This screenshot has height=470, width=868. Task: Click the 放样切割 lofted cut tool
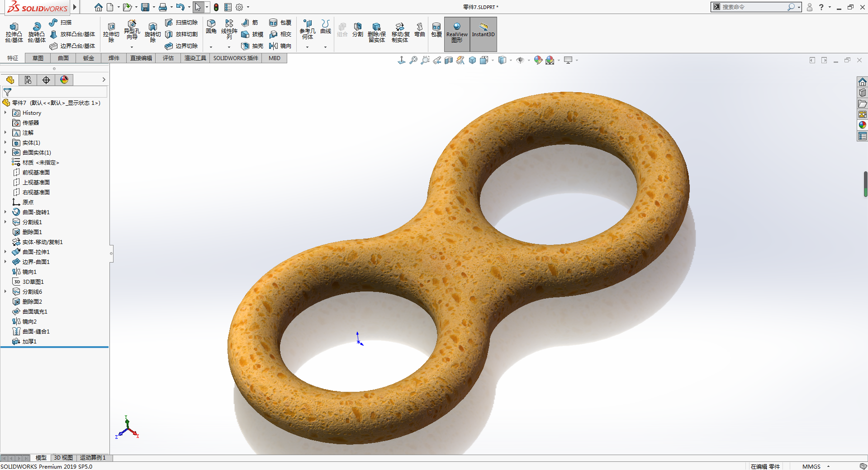click(x=181, y=34)
